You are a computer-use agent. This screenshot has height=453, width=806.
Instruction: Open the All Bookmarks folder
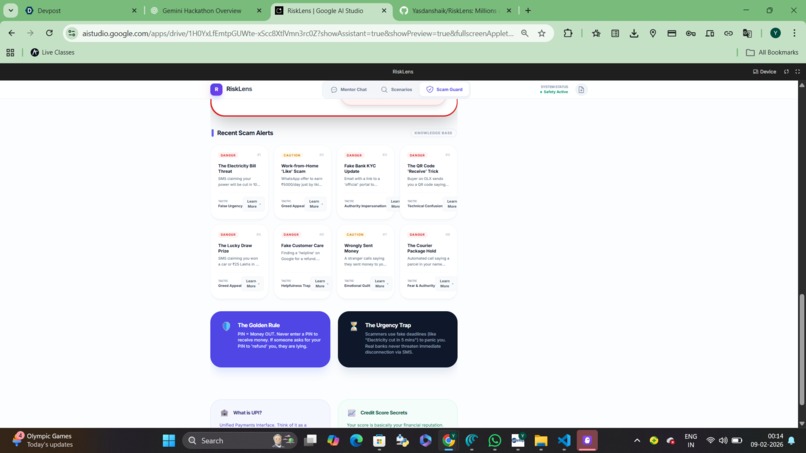[772, 52]
